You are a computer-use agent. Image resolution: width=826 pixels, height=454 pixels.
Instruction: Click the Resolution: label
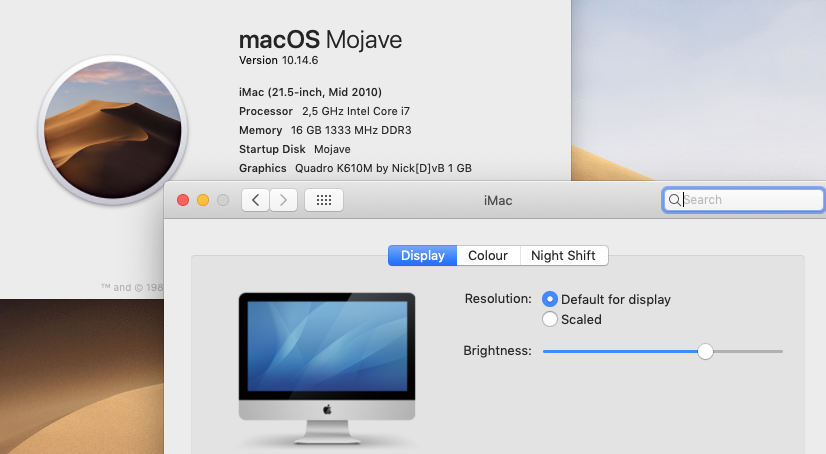pos(498,299)
